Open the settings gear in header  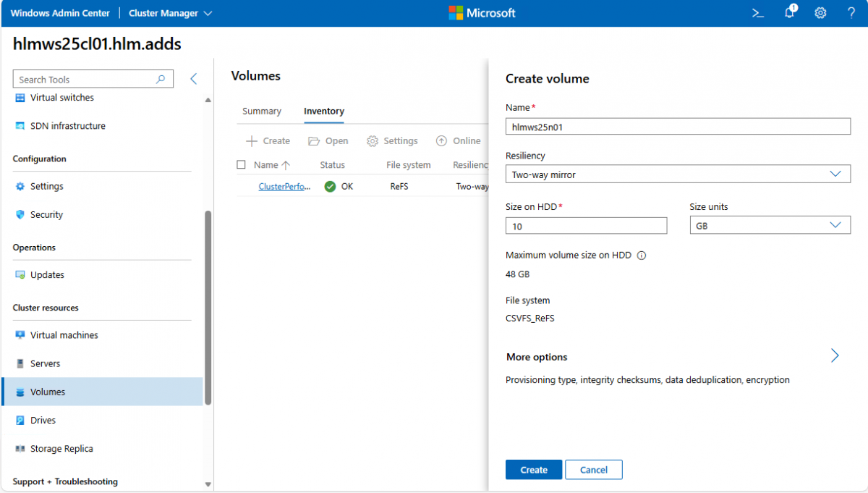820,13
